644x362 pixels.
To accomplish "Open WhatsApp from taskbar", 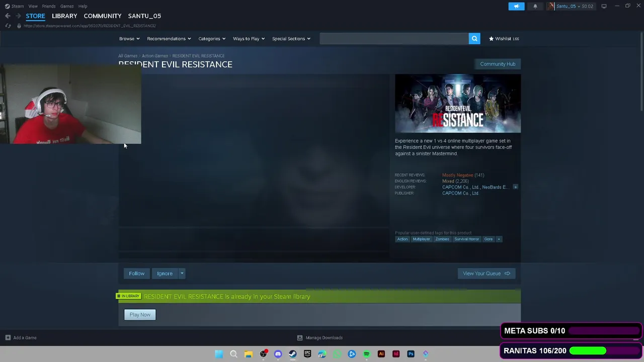I will 337,354.
